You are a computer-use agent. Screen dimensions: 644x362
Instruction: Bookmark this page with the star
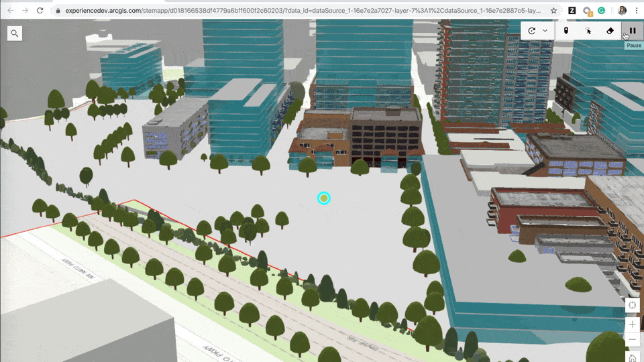[x=553, y=11]
